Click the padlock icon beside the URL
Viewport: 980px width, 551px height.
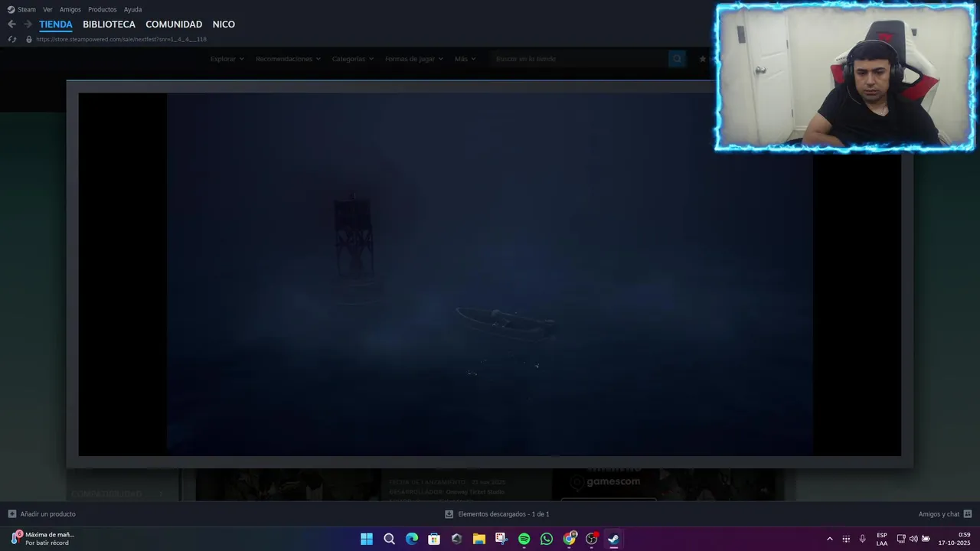[x=29, y=39]
